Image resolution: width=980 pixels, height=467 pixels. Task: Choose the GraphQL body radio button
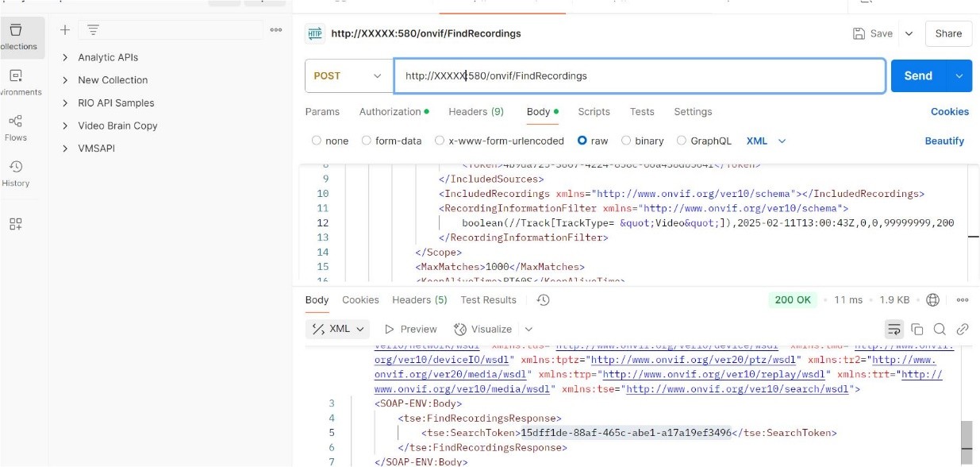coord(682,141)
